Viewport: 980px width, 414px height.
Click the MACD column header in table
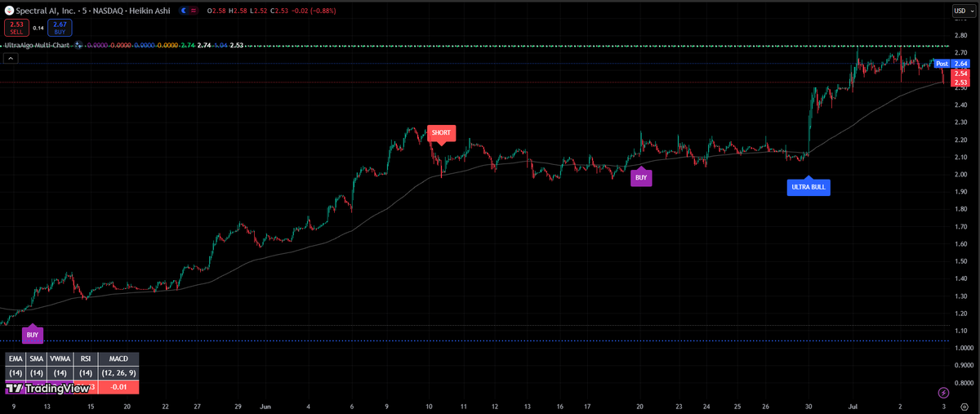coord(118,358)
